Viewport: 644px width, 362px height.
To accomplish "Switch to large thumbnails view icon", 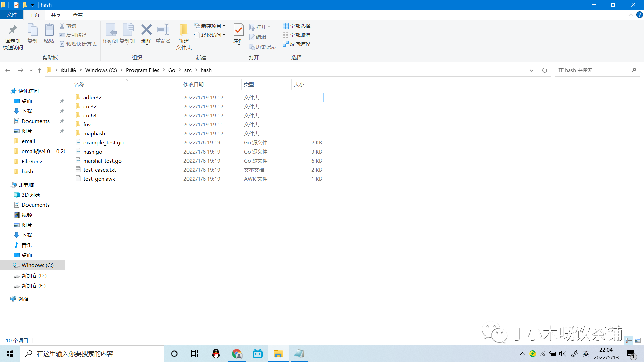I will [x=638, y=340].
